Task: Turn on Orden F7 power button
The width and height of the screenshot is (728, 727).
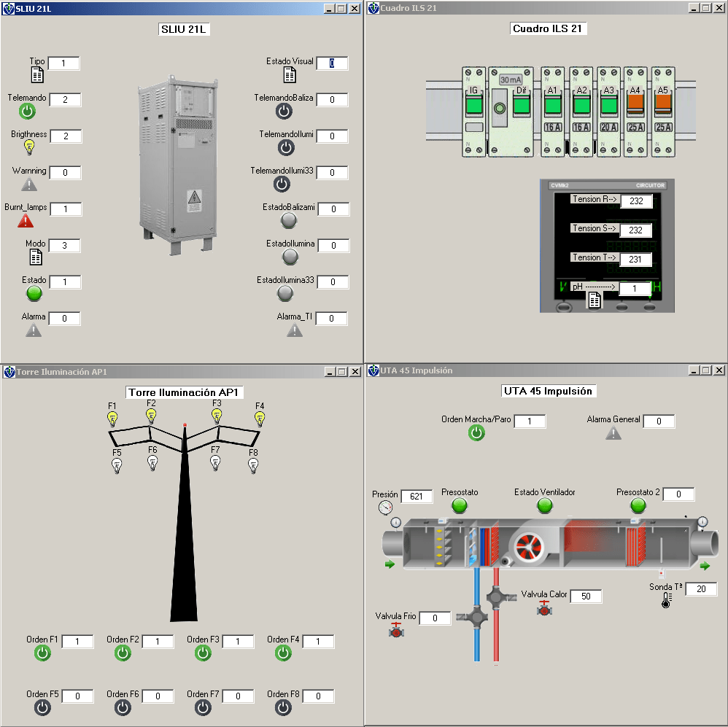Action: [203, 708]
